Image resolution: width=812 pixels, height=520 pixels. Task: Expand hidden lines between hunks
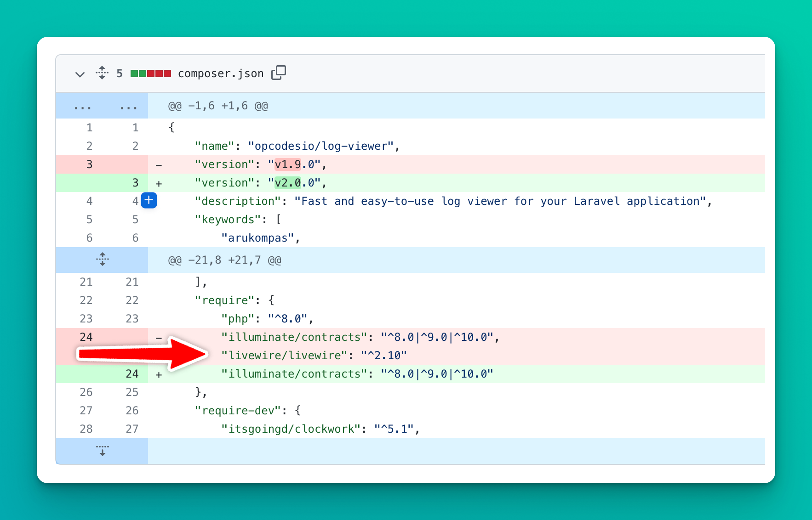point(102,260)
